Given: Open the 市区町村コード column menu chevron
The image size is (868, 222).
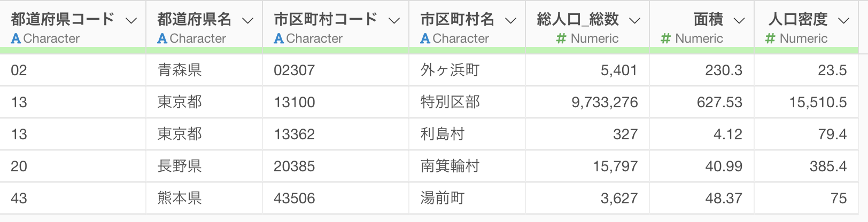Looking at the screenshot, I should point(394,21).
